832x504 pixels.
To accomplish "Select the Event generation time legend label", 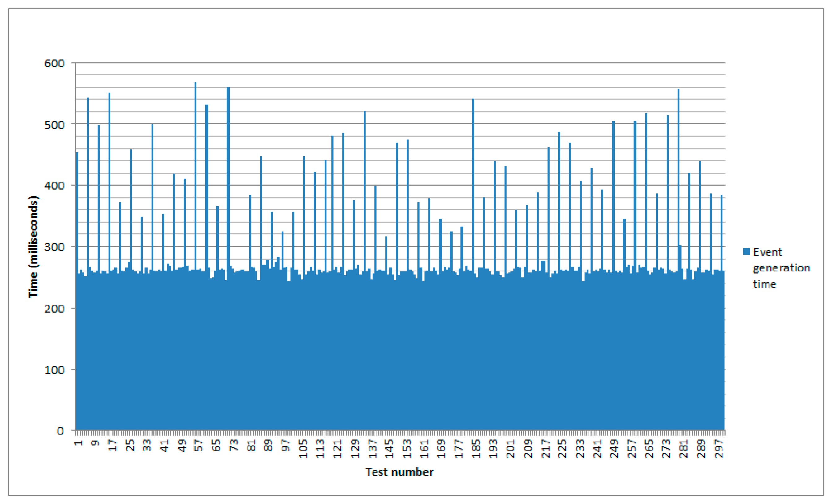I will click(x=781, y=268).
